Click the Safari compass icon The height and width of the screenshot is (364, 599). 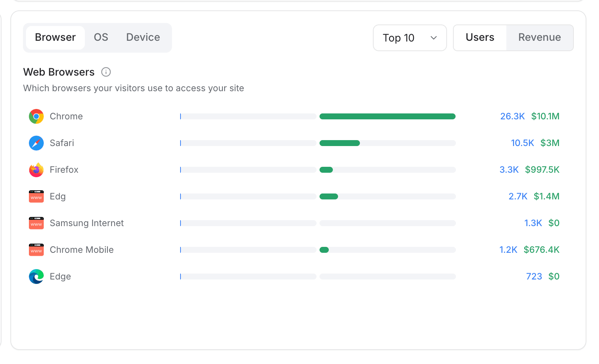pos(36,143)
